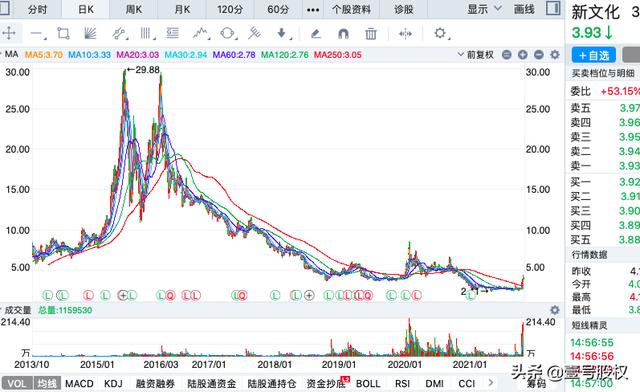Click the 总量:1159530 volume label

(65, 310)
